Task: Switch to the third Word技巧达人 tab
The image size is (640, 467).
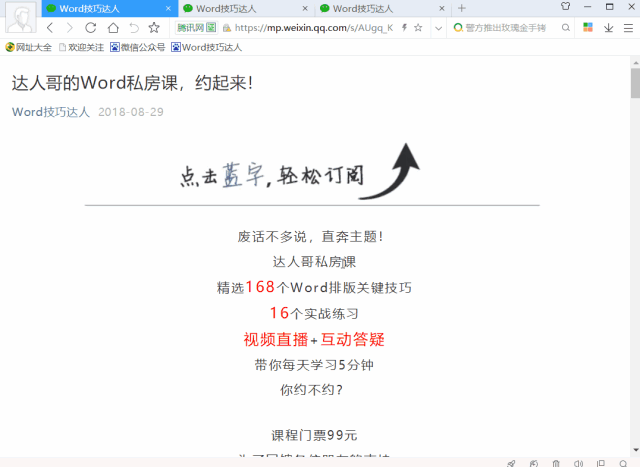Action: coord(382,9)
